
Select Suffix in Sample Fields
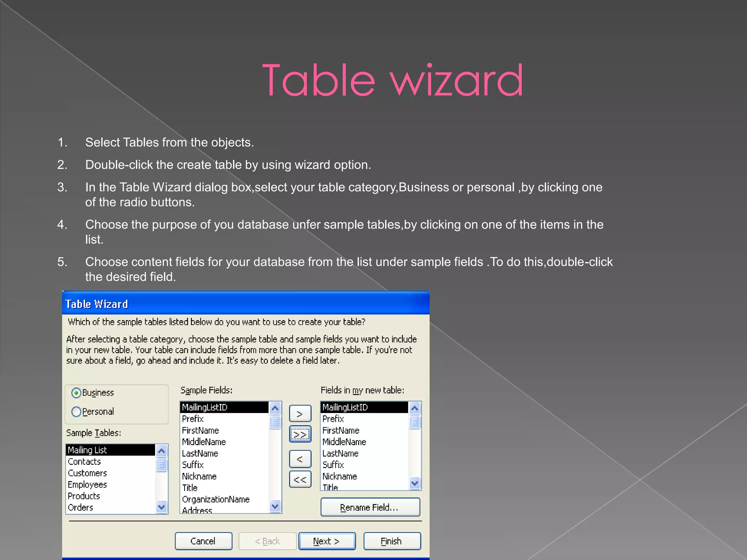coord(225,465)
